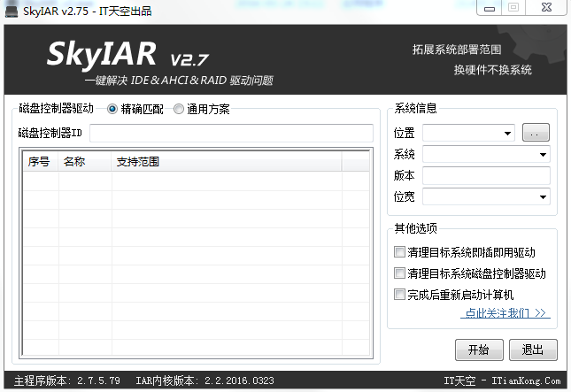Click the 支持范围 column header
Image resolution: width=571 pixels, height=392 pixels.
point(226,162)
